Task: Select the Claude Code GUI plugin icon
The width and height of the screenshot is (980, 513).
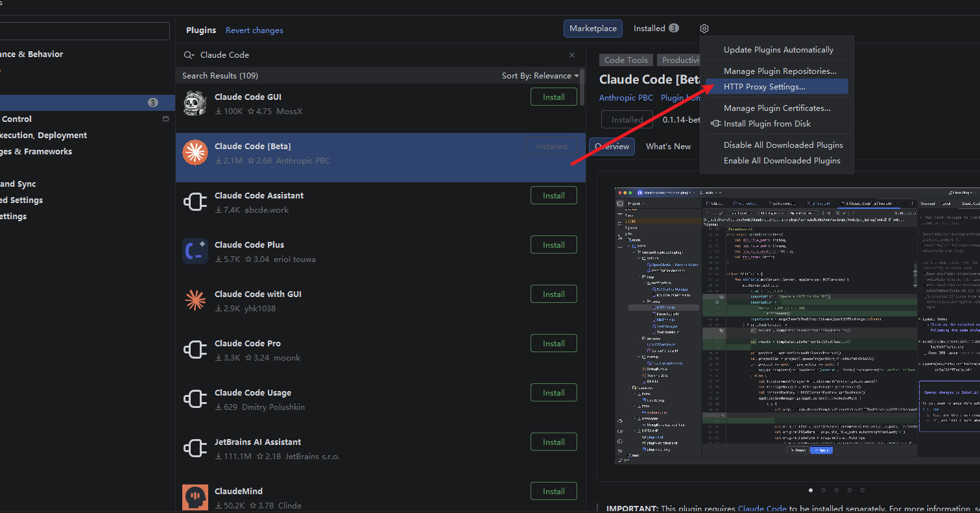Action: click(x=195, y=104)
